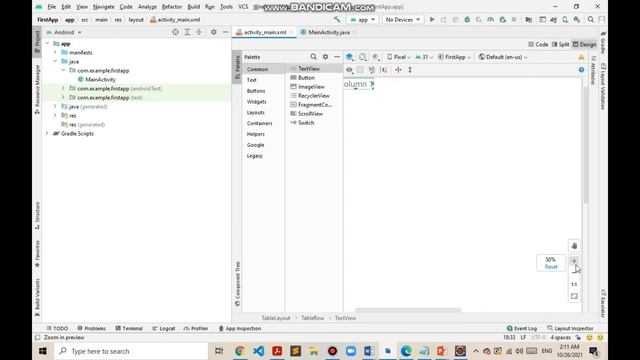The image size is (640, 360).
Task: Open the Layout Inspector
Action: pos(570,328)
